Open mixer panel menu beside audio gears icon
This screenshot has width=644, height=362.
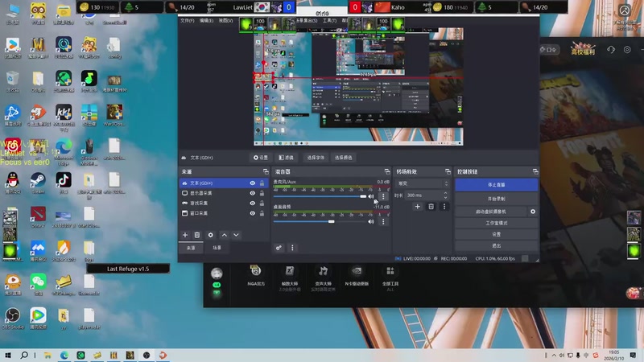point(292,248)
